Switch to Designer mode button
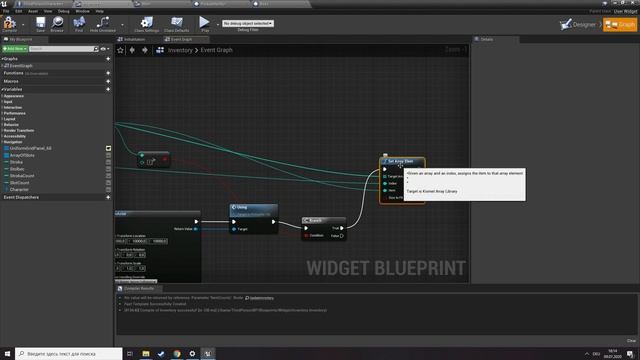This screenshot has height=360, width=640. (578, 25)
